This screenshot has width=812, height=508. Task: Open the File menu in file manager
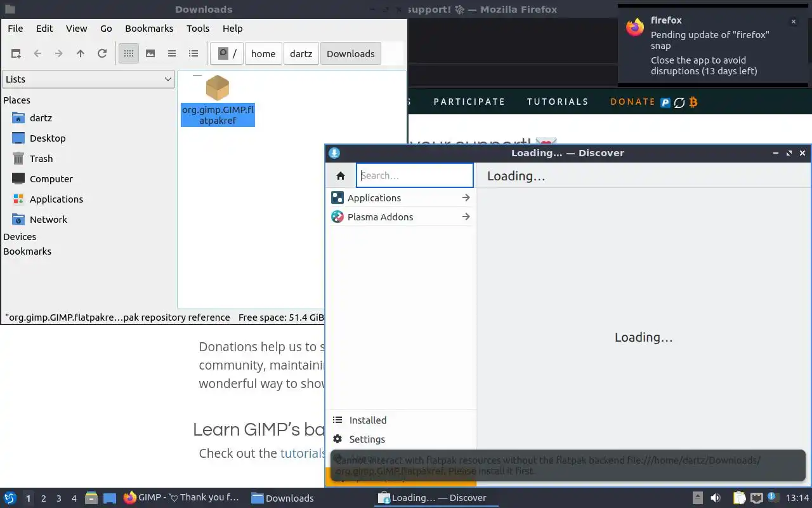point(15,29)
